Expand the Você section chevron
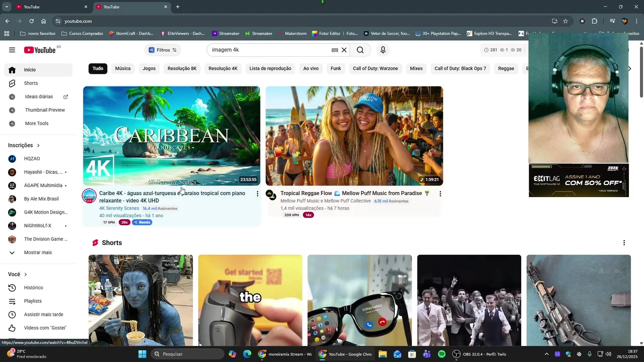This screenshot has height=362, width=644. [26, 275]
